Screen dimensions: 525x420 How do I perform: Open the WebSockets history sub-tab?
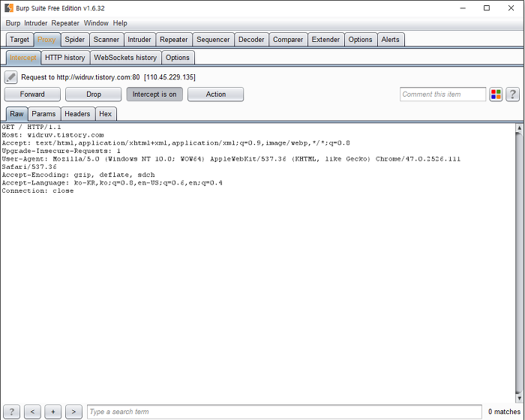click(125, 58)
